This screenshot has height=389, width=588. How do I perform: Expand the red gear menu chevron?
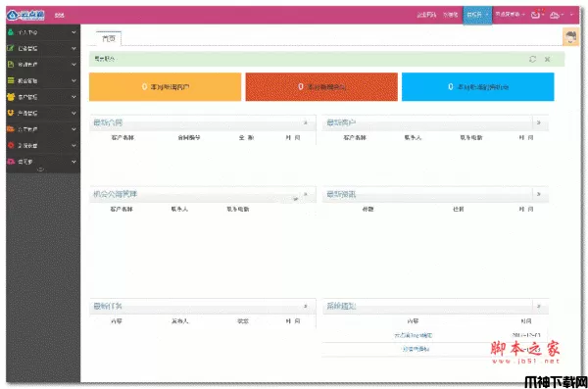(73, 146)
